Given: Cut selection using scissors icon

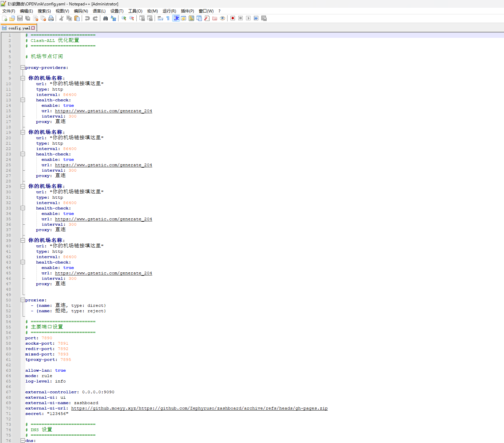Looking at the screenshot, I should click(x=61, y=18).
